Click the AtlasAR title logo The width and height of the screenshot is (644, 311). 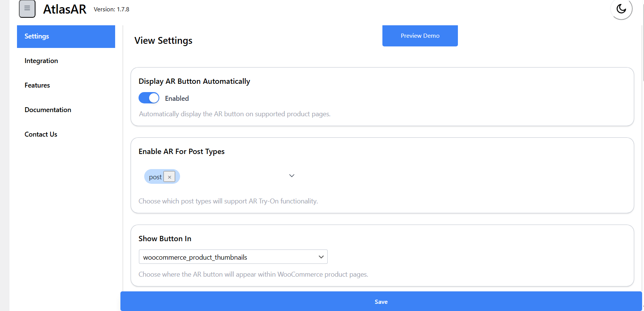click(65, 9)
